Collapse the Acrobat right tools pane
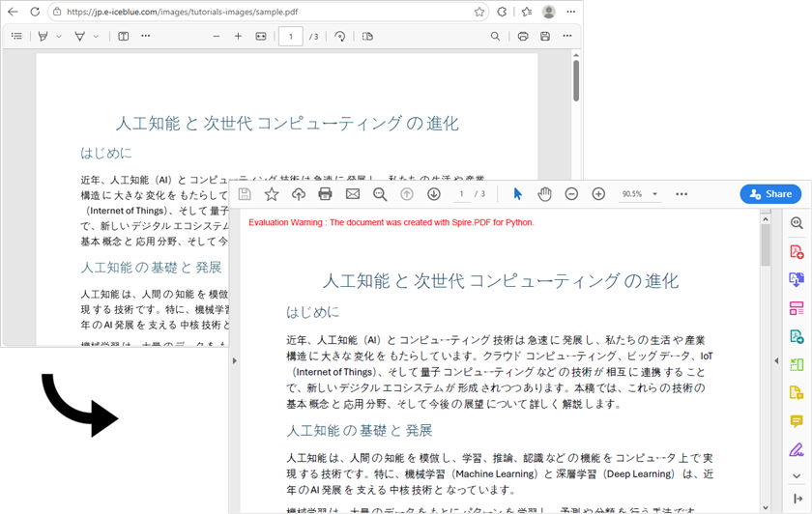The width and height of the screenshot is (812, 514). tap(797, 499)
